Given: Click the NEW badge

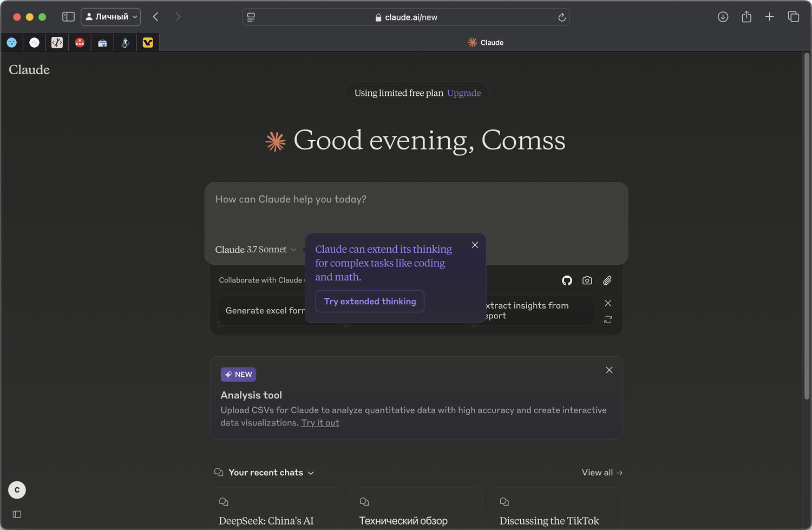Looking at the screenshot, I should (x=238, y=375).
